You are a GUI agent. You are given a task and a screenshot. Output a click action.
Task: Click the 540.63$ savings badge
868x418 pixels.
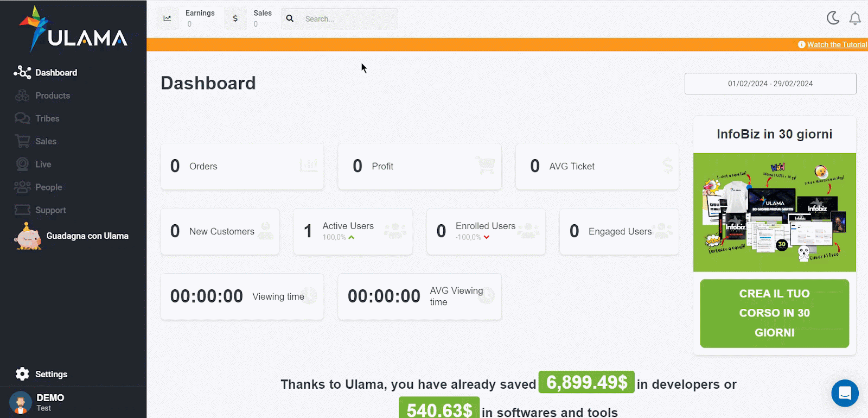(439, 408)
